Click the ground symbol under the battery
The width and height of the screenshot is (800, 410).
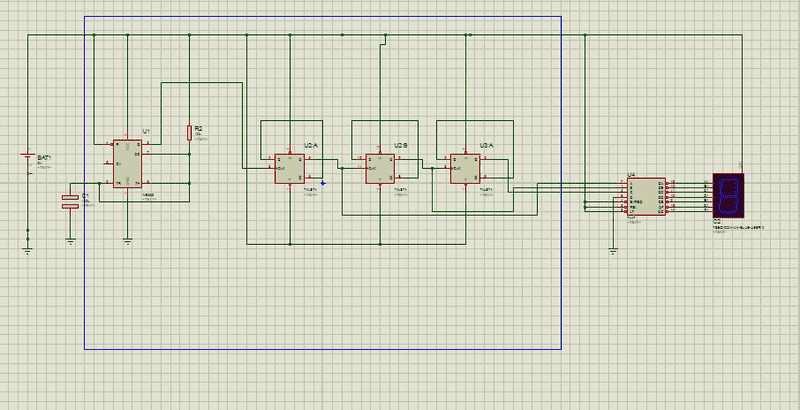pyautogui.click(x=27, y=249)
